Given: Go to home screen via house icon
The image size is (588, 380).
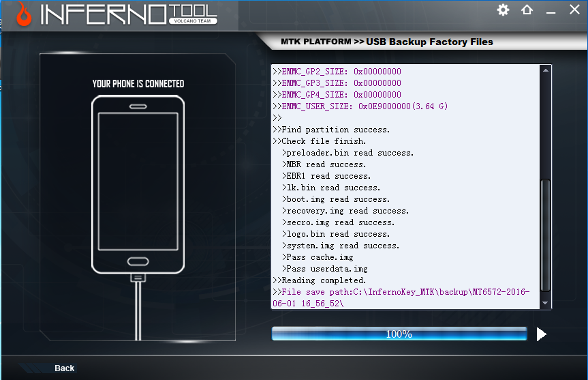Looking at the screenshot, I should 527,10.
